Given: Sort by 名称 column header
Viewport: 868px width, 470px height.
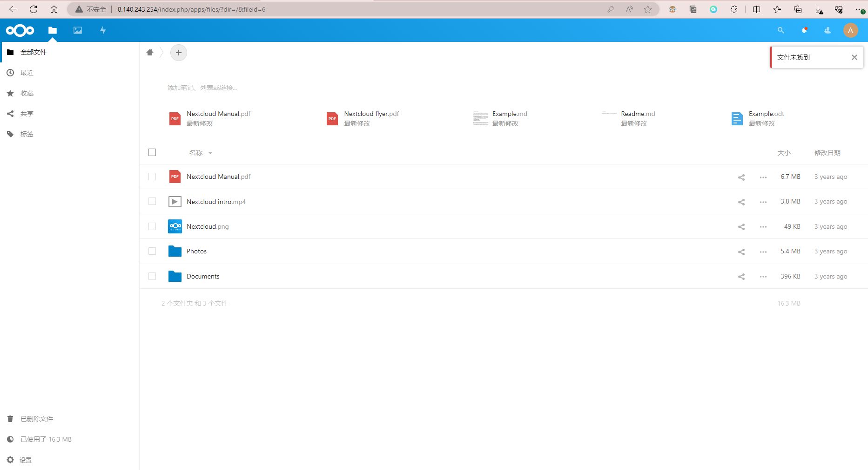Looking at the screenshot, I should coord(196,153).
